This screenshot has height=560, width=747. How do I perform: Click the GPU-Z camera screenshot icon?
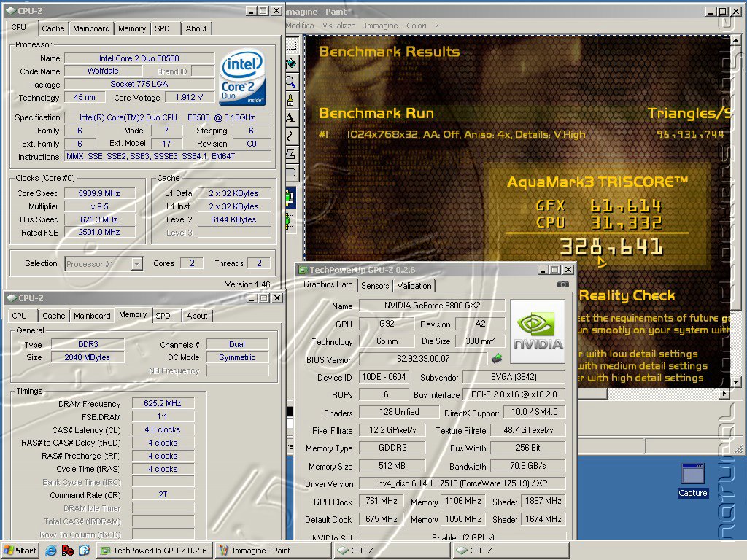tap(562, 284)
